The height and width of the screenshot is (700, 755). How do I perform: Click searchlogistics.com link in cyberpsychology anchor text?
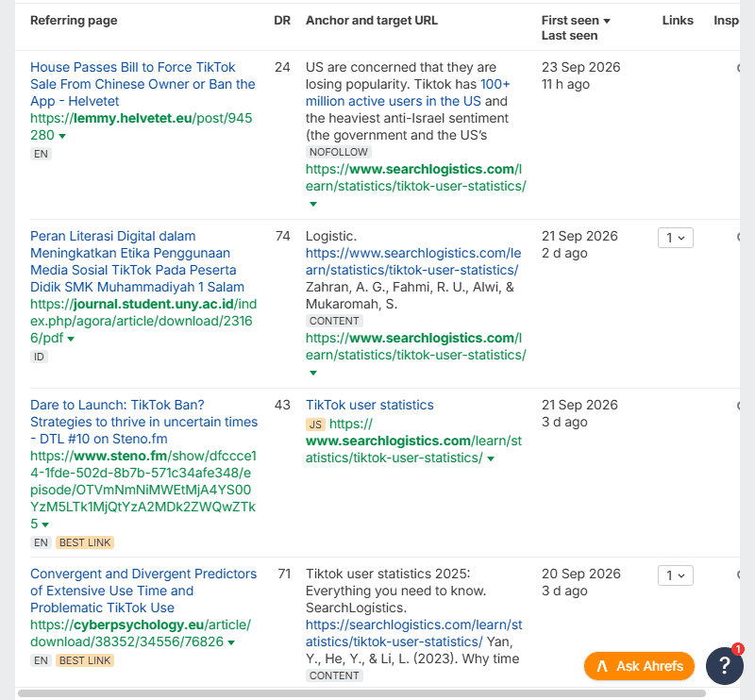tap(414, 633)
